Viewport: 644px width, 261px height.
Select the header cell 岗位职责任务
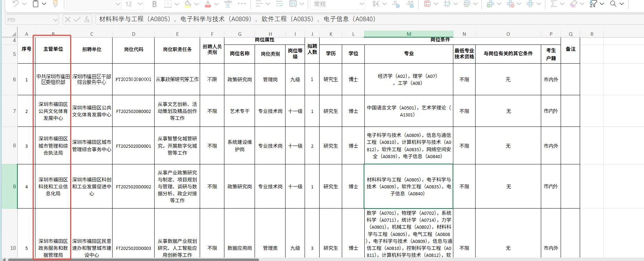coord(177,49)
